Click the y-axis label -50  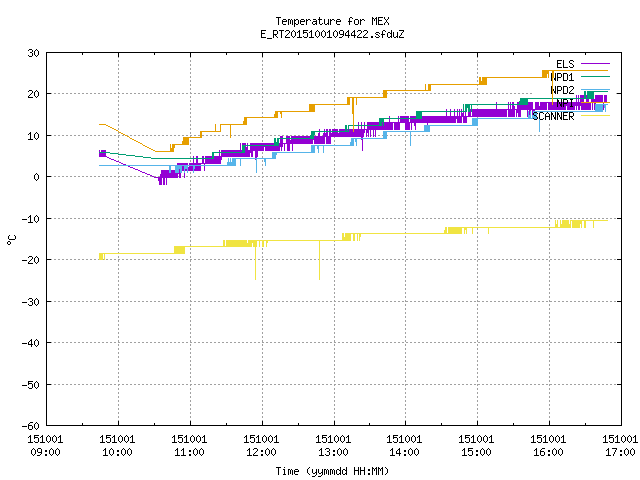(31, 384)
